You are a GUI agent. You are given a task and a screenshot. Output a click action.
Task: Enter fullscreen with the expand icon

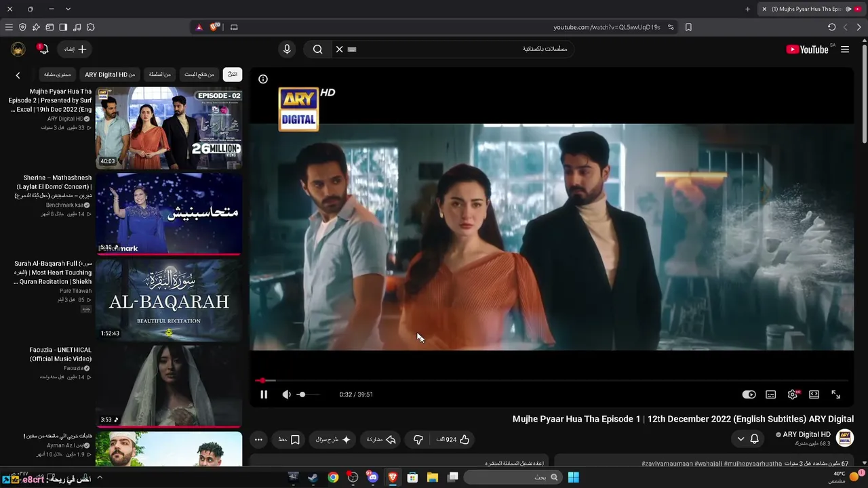click(x=836, y=394)
